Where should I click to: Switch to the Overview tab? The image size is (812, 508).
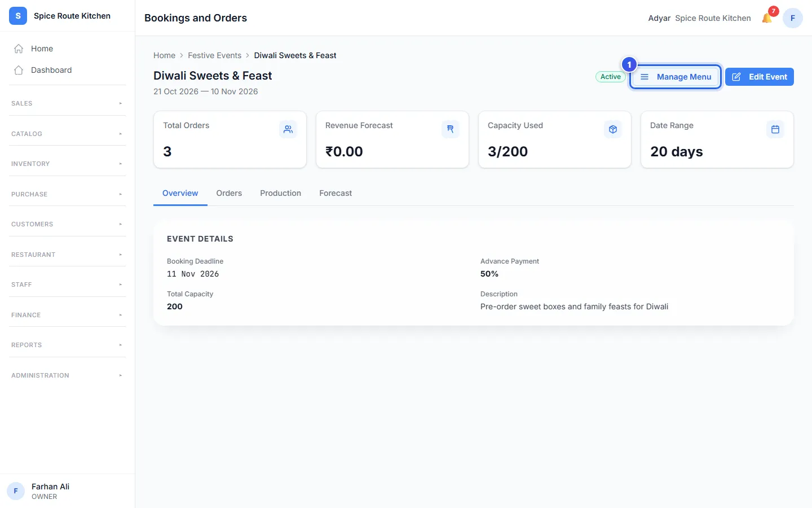coord(180,193)
